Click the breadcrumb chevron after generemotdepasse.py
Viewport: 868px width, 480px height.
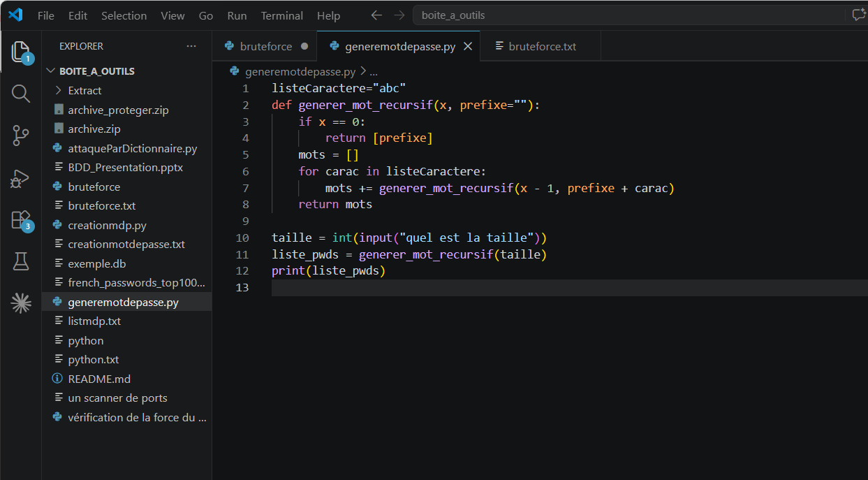click(362, 71)
